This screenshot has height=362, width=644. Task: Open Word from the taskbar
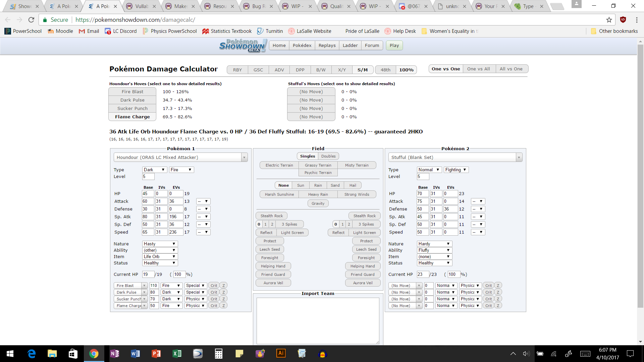click(x=135, y=354)
